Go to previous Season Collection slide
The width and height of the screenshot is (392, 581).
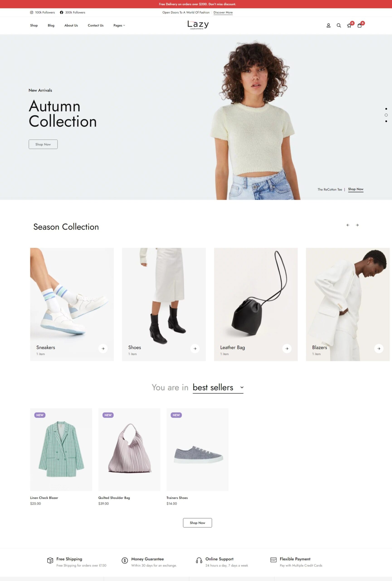348,225
